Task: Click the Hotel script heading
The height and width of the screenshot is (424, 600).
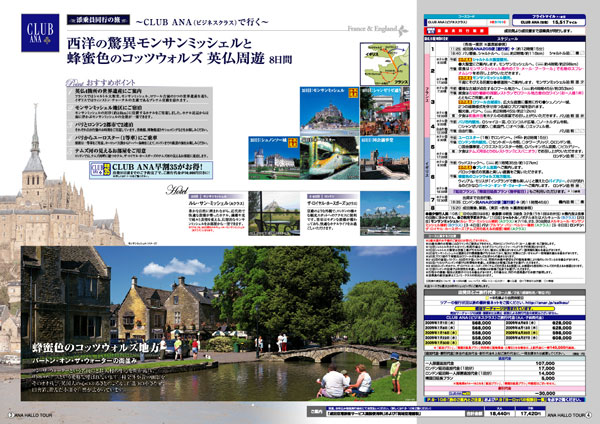Action: coord(177,189)
